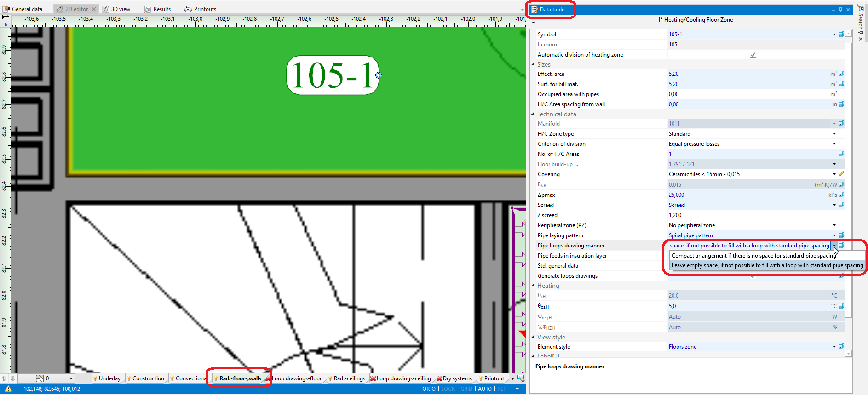
Task: Toggle ORTO mode in status bar
Action: coord(429,389)
